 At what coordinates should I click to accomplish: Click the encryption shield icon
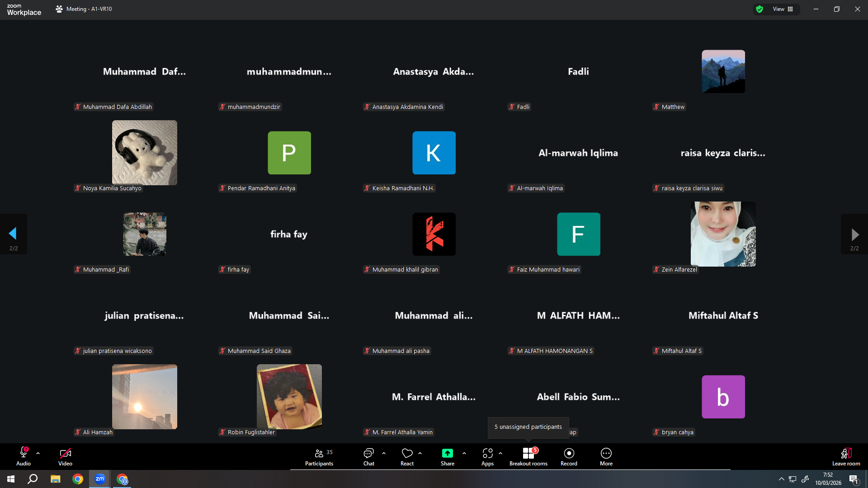pos(759,9)
